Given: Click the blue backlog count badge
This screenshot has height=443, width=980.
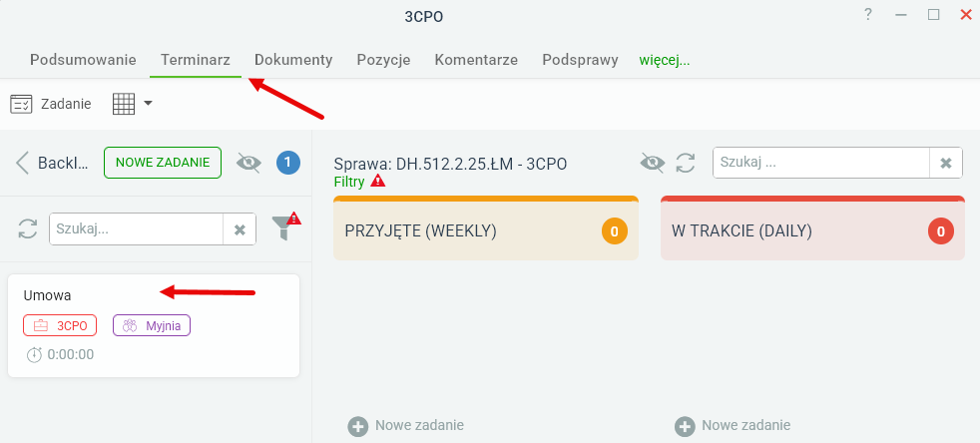Looking at the screenshot, I should (288, 163).
